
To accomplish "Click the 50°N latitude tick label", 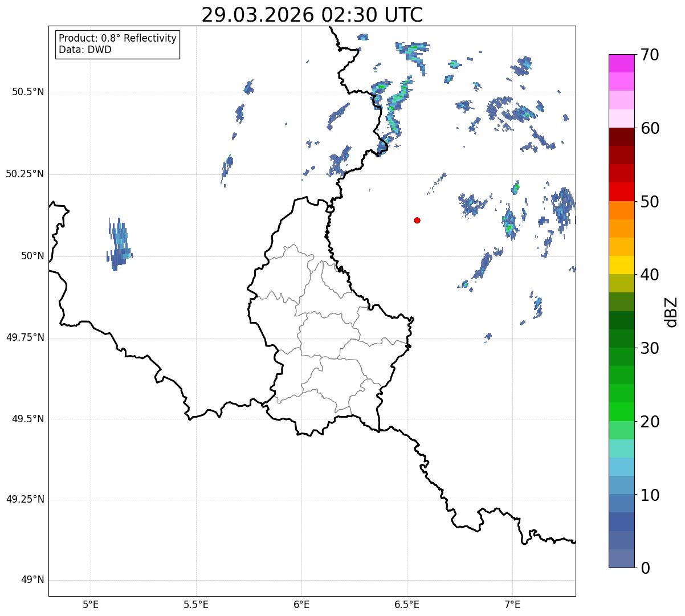I will pyautogui.click(x=32, y=256).
